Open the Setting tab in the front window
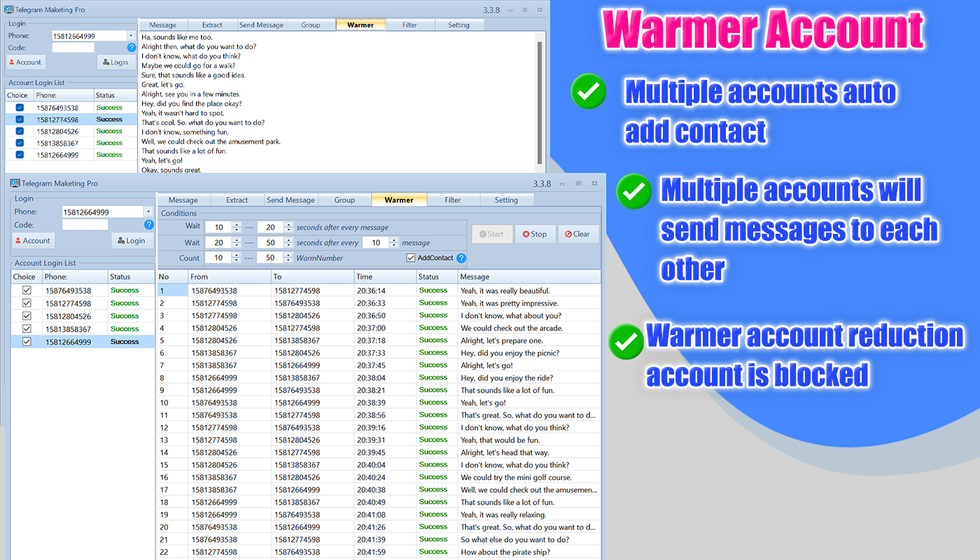This screenshot has width=980, height=560. (x=506, y=200)
